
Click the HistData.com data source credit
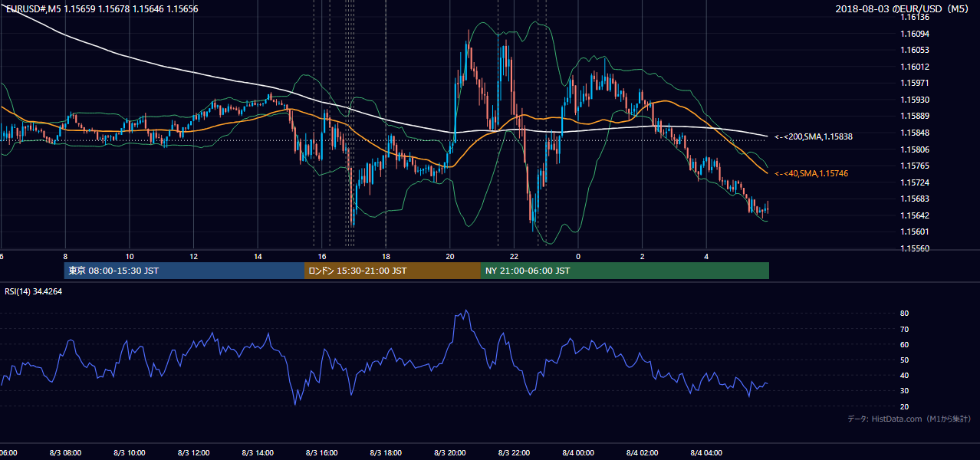click(909, 419)
